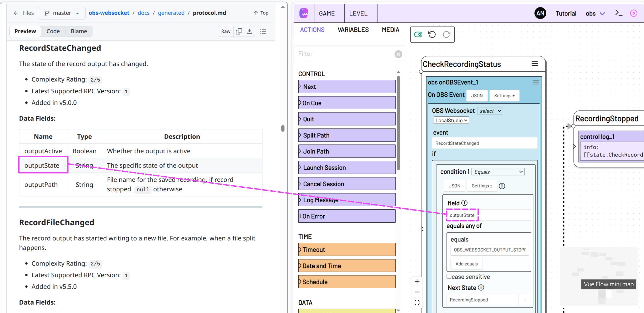Switch off the green live-edit toggle
This screenshot has width=644, height=313.
418,34
